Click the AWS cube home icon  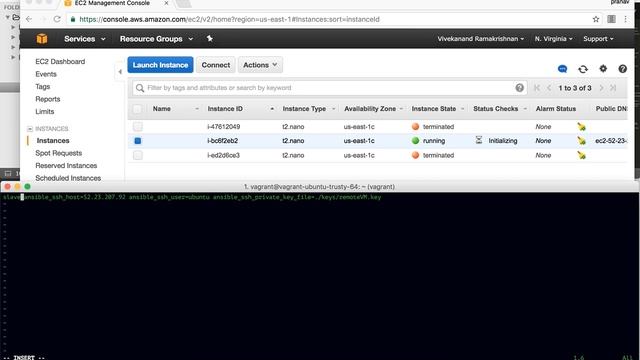(42, 39)
